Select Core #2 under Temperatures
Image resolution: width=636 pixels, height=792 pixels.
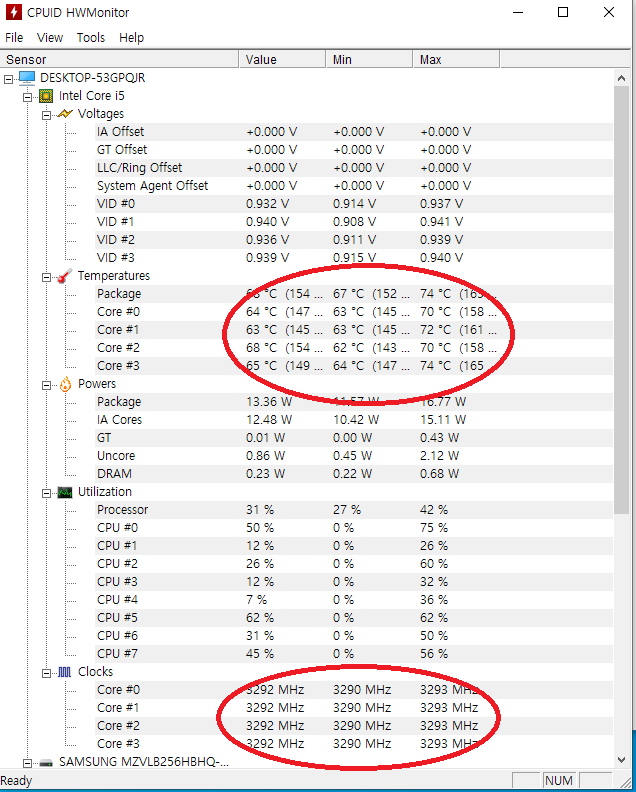point(354,348)
